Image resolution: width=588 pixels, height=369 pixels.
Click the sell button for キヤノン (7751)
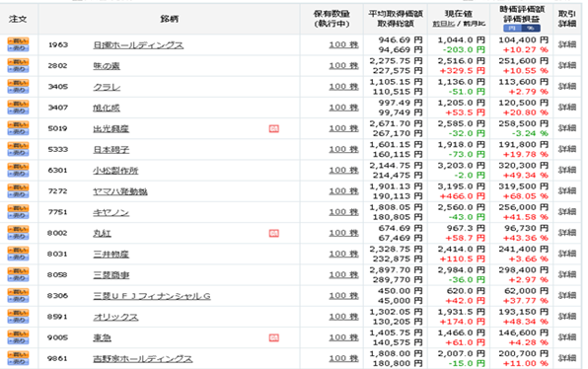[18, 216]
